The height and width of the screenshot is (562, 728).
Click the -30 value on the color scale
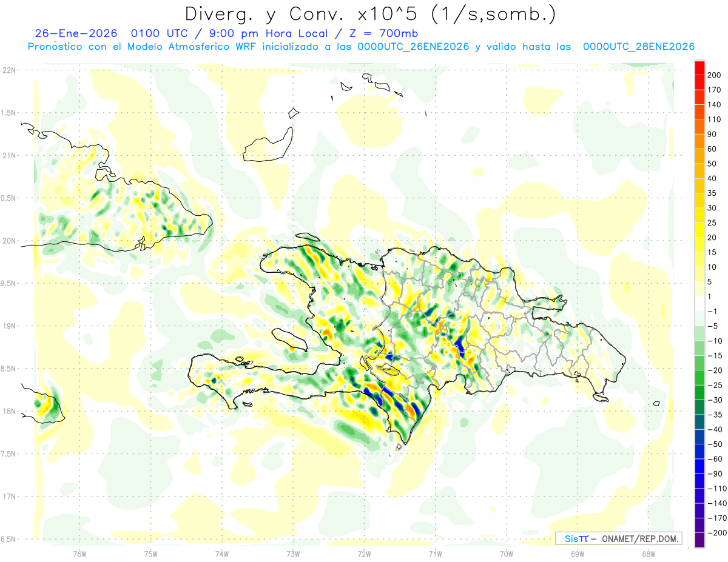click(x=716, y=400)
